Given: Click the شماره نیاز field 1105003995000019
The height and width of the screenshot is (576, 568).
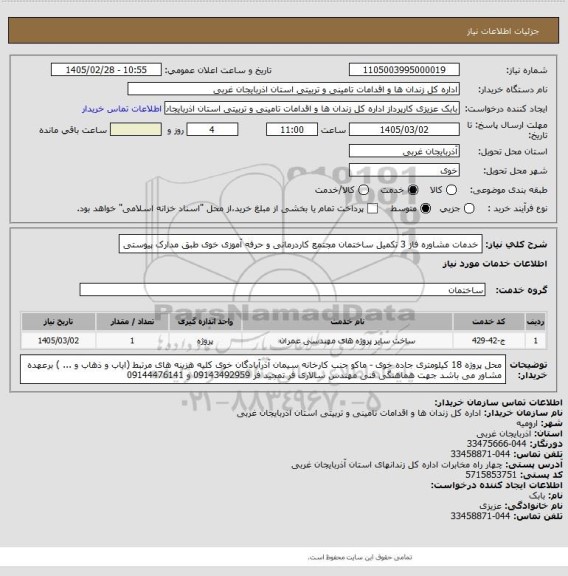Looking at the screenshot, I should (404, 70).
